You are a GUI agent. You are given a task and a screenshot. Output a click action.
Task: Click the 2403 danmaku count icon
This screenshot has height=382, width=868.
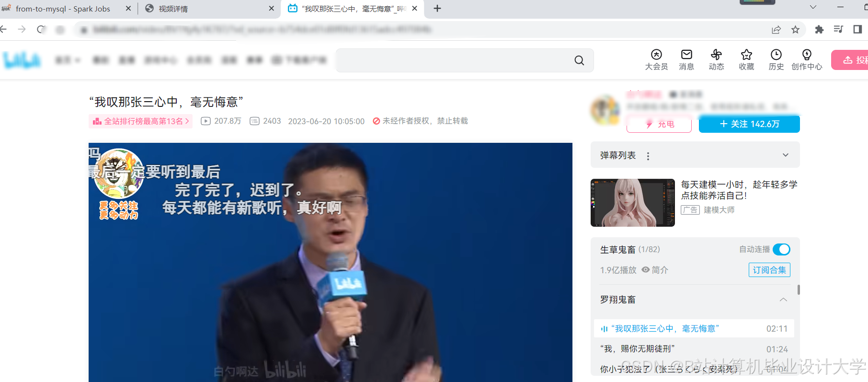(x=254, y=121)
